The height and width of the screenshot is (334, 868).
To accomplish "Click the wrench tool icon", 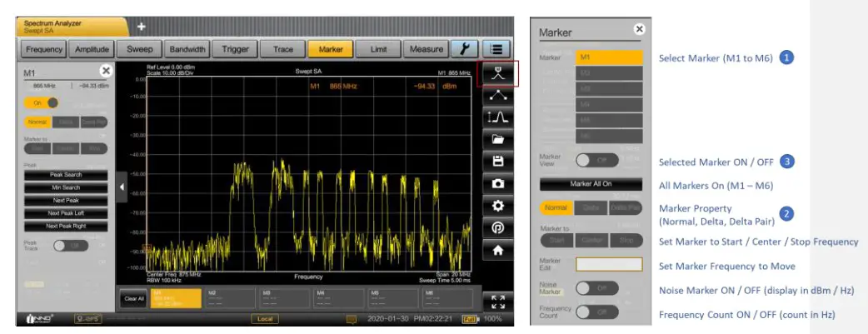I will pos(465,49).
